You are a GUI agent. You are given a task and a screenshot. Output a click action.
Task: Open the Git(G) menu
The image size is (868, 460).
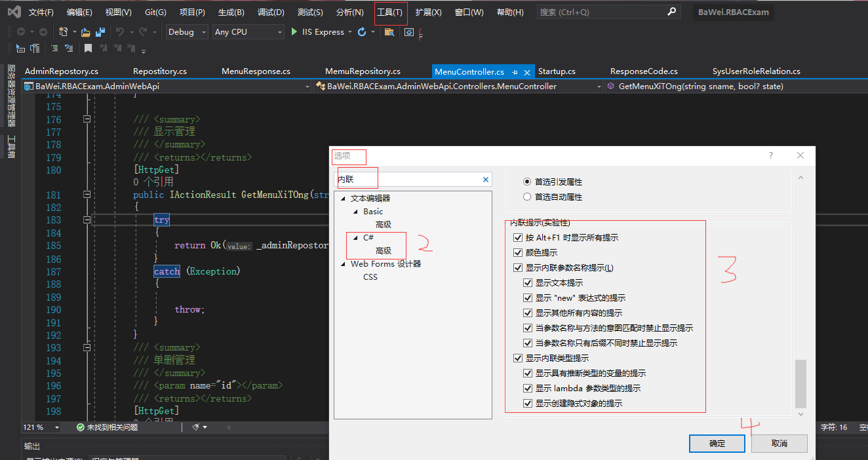point(155,12)
